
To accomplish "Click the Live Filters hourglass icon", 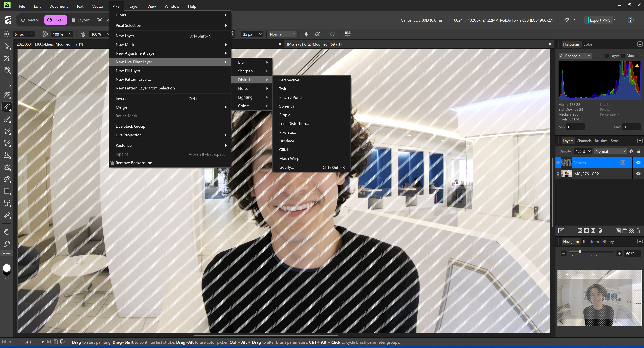I will click(x=593, y=231).
